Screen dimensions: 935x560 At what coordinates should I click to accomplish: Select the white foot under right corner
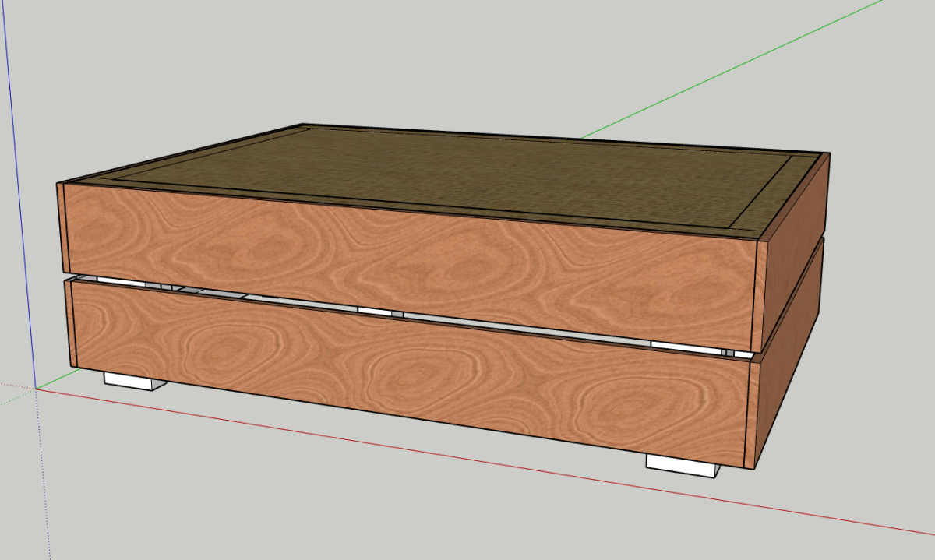point(682,464)
